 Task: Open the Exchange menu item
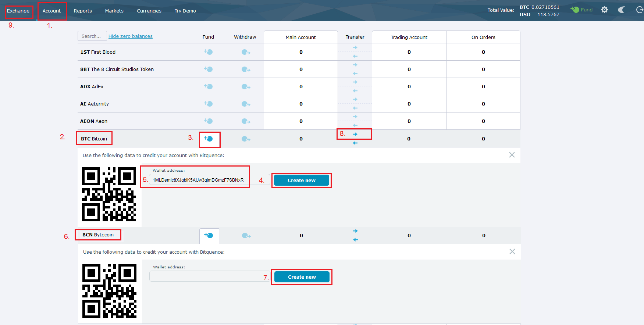[18, 11]
